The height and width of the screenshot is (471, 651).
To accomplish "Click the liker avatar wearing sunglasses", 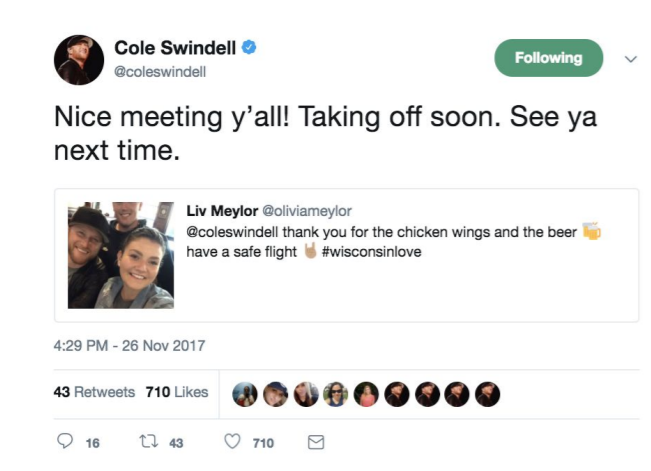I will tap(336, 394).
